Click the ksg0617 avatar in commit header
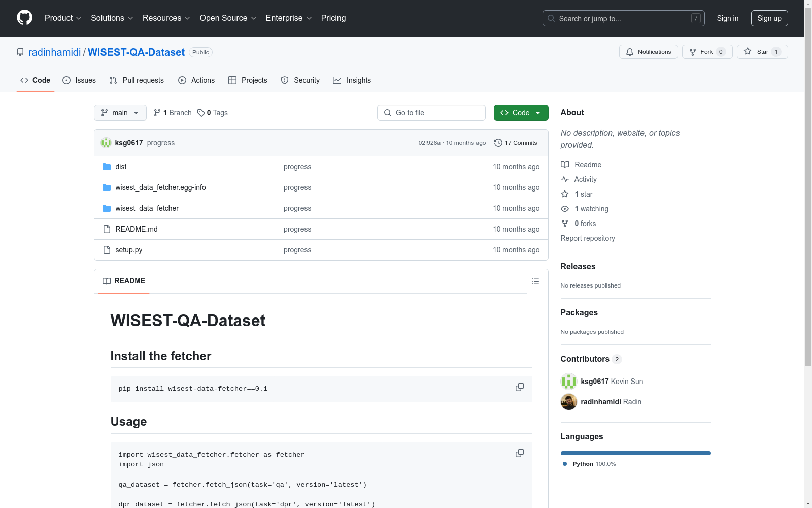Screen dimensions: 812x508 pyautogui.click(x=106, y=143)
